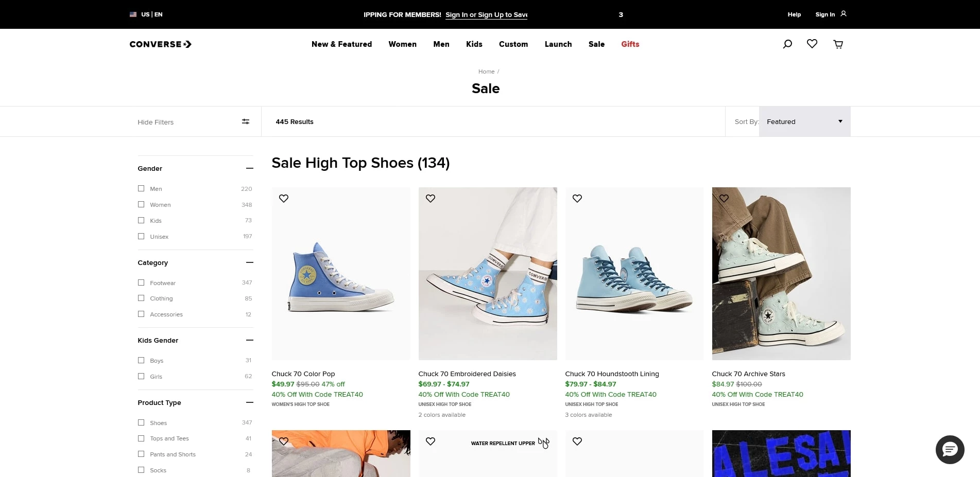The height and width of the screenshot is (477, 980).
Task: Click Sign In or Sign Up to Save link
Action: tap(486, 15)
